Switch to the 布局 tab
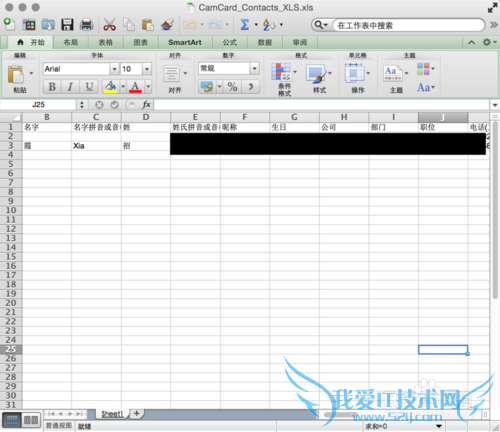 (x=71, y=42)
